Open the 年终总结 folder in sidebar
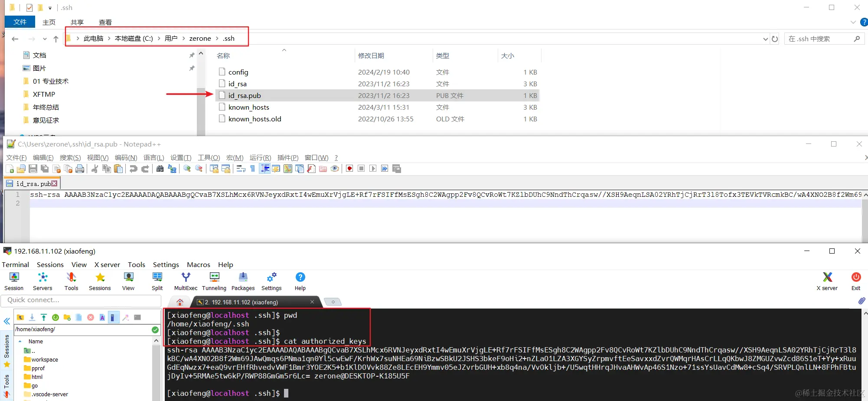 tap(46, 107)
